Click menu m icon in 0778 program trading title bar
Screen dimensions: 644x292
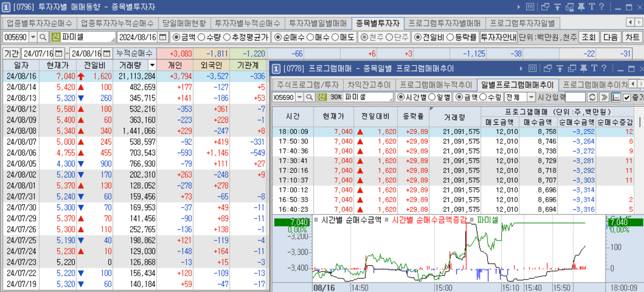(x=533, y=68)
